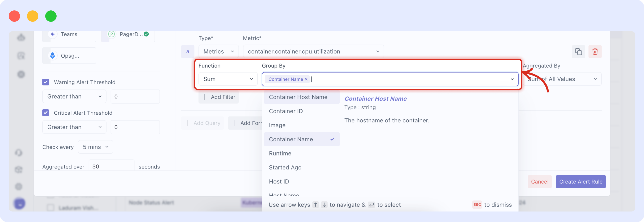Open the Function Sum dropdown
Screen dimensions: 644x222
pyautogui.click(x=228, y=79)
